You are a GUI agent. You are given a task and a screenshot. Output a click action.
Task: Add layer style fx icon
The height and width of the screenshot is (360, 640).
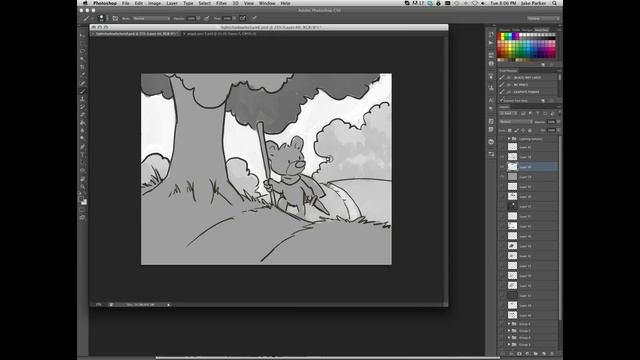point(511,353)
